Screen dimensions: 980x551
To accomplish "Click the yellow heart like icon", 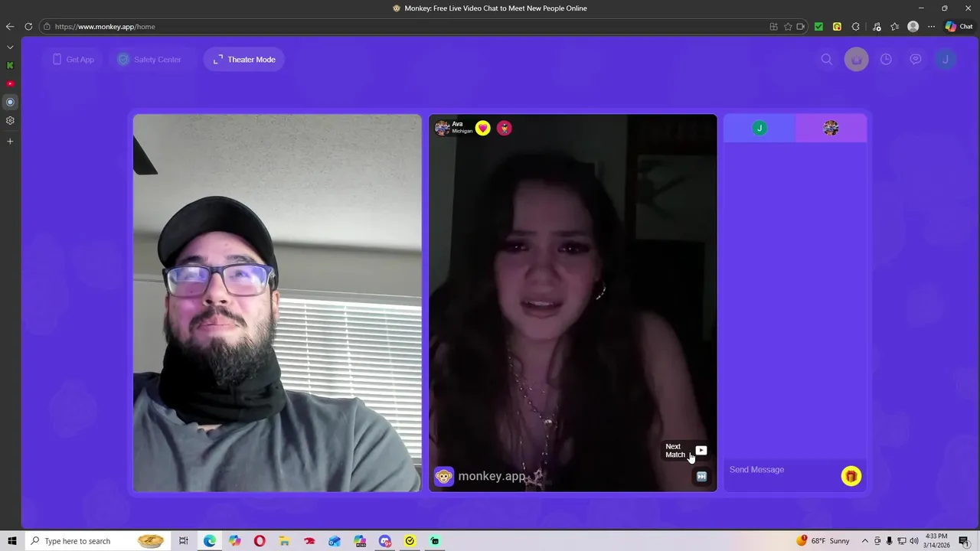I will [482, 128].
